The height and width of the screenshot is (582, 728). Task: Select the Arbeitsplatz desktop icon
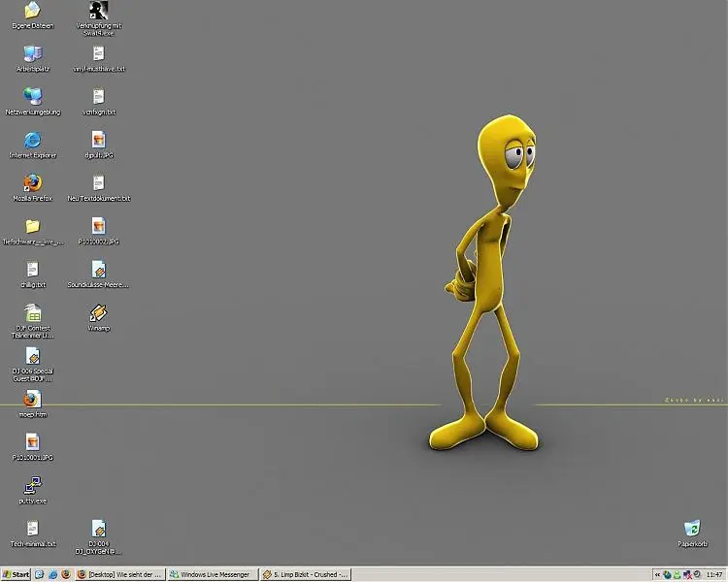[x=32, y=53]
